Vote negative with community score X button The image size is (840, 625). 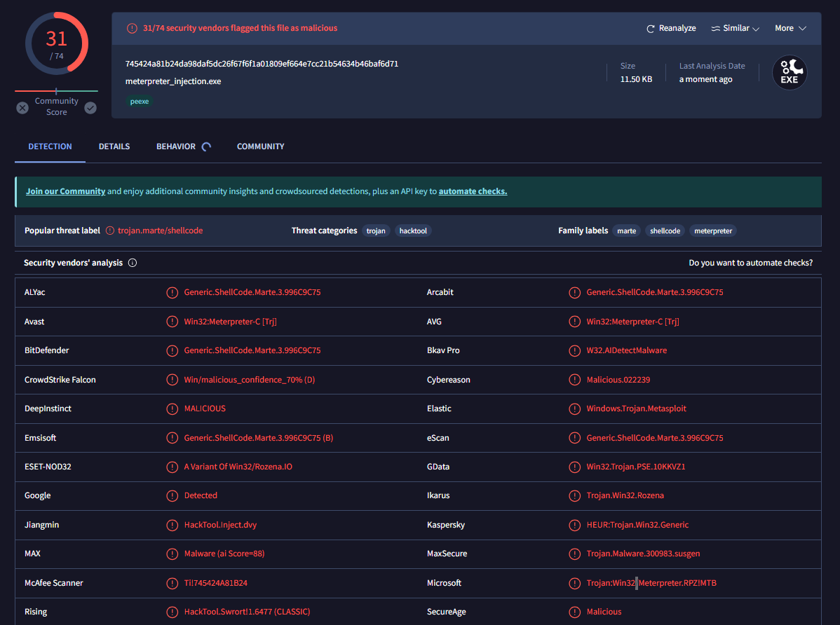[22, 108]
